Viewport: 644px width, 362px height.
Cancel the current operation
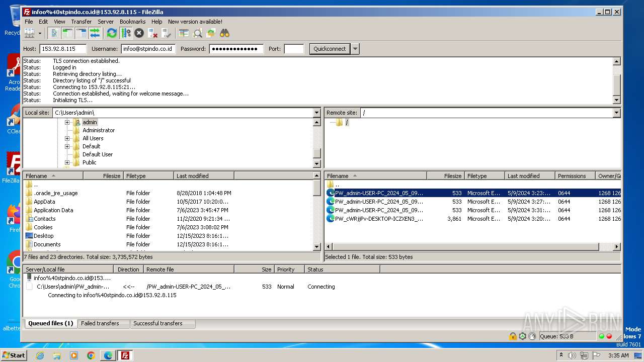(139, 33)
